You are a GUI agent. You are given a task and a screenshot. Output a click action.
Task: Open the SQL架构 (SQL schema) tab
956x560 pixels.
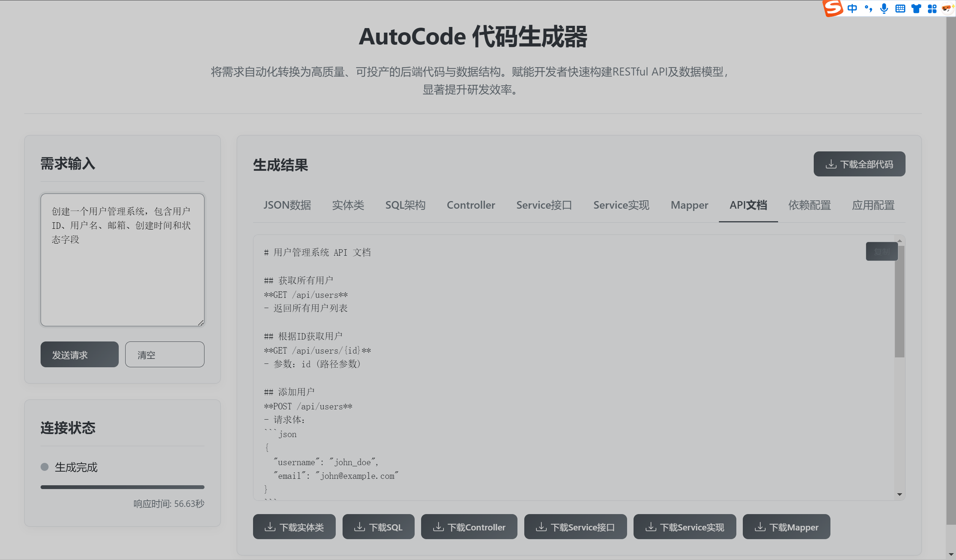point(405,205)
